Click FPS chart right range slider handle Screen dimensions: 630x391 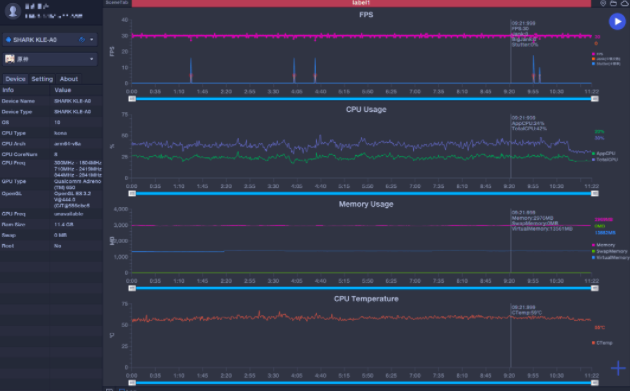click(595, 99)
